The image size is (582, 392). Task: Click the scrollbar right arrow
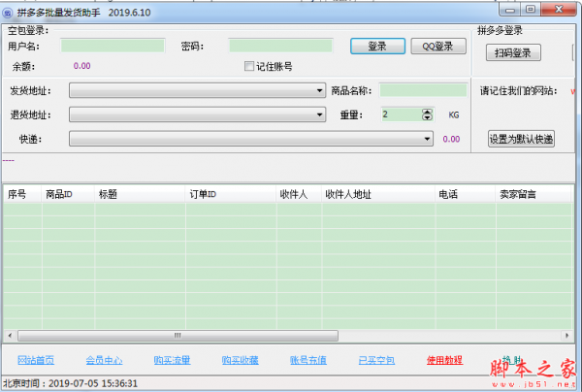(x=566, y=336)
